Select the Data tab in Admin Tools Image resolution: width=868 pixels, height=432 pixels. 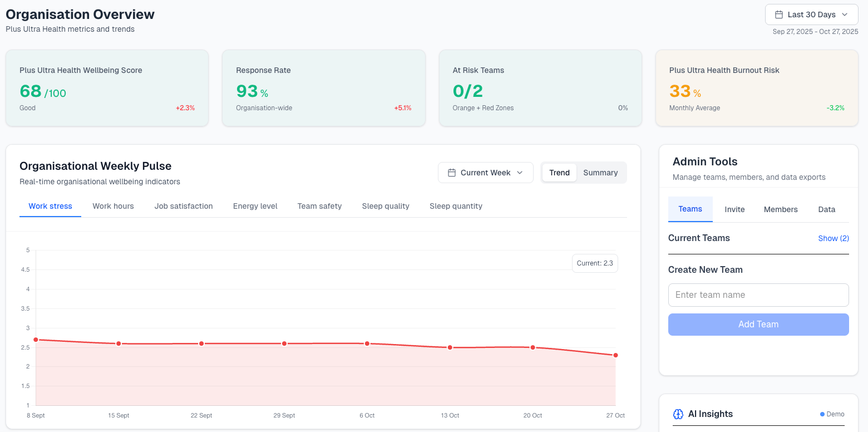(827, 209)
